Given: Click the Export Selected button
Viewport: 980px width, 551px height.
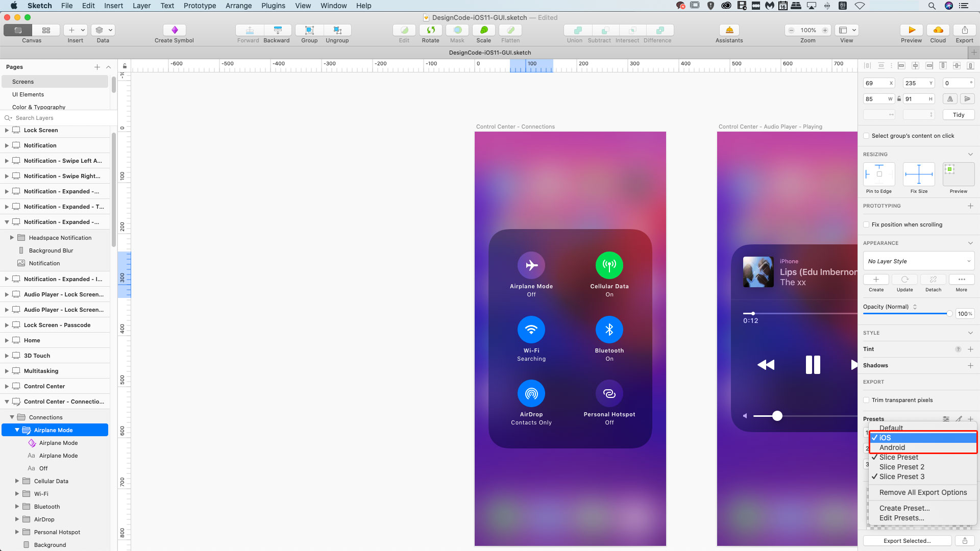Looking at the screenshot, I should (907, 541).
